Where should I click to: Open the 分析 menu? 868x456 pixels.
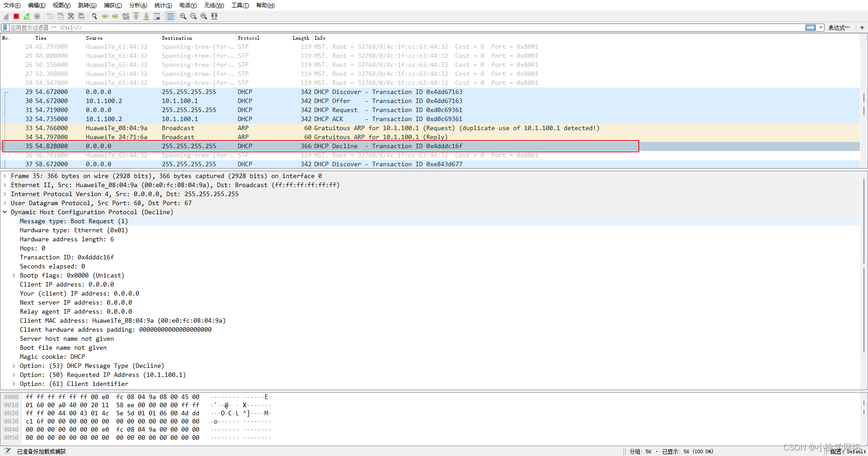138,5
